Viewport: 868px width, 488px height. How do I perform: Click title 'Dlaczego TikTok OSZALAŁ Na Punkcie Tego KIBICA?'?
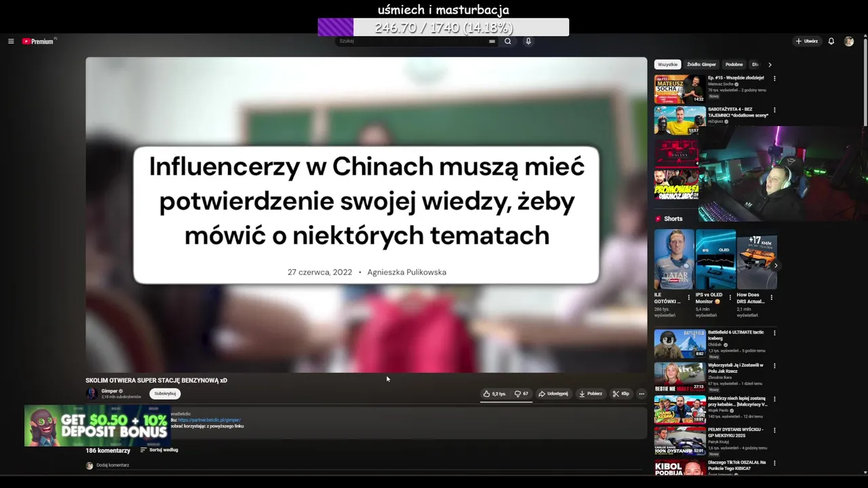[737, 465]
